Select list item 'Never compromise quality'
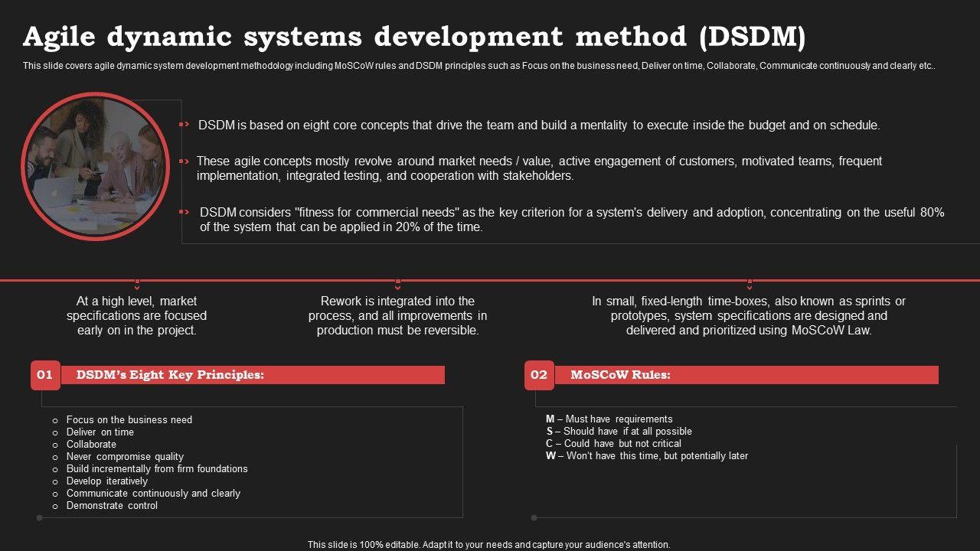The height and width of the screenshot is (551, 980). pos(125,457)
